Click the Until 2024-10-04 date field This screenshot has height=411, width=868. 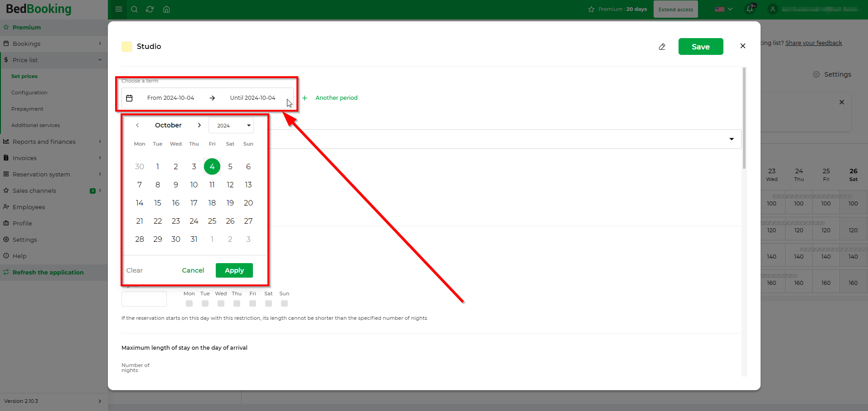252,98
